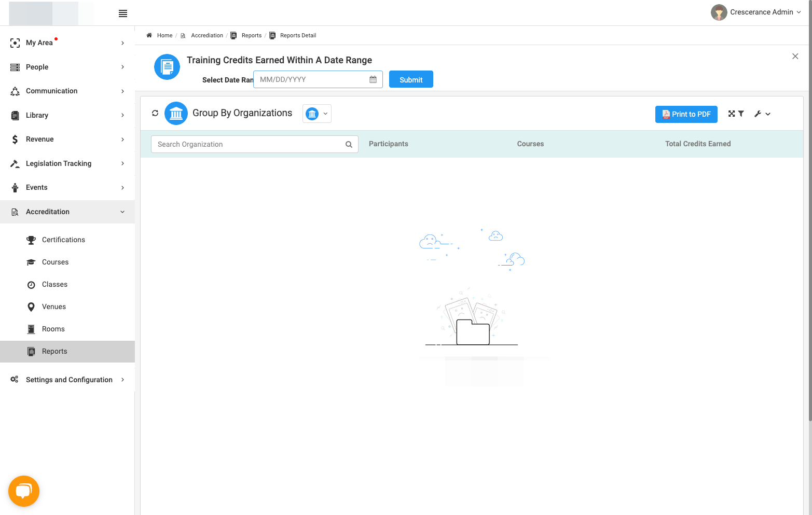Open Rooms submenu item
This screenshot has height=515, width=812.
point(67,329)
